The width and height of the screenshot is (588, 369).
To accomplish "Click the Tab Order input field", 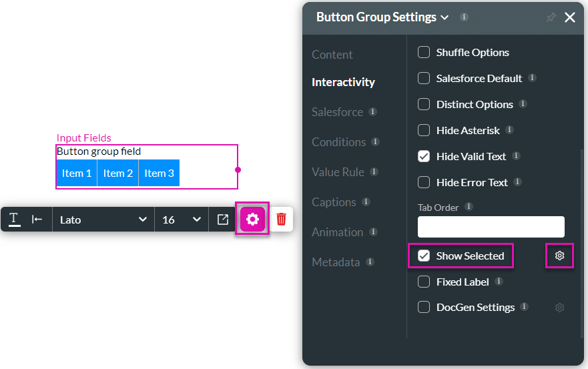I will [491, 227].
